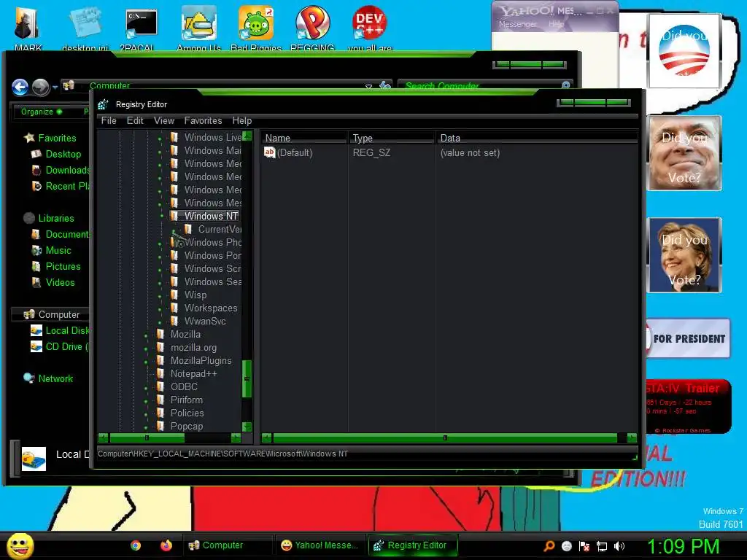Sort by the Data column header
Screen dimensions: 747x560
point(537,138)
